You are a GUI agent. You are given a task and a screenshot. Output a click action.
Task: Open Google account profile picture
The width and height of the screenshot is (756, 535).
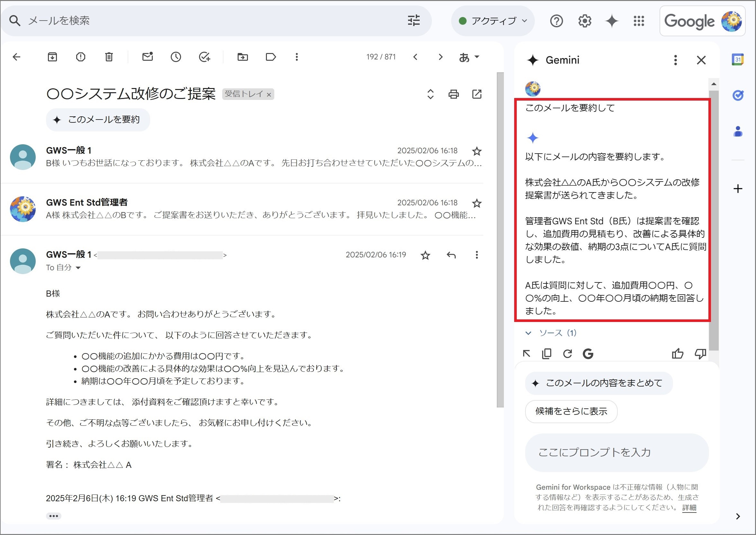731,21
